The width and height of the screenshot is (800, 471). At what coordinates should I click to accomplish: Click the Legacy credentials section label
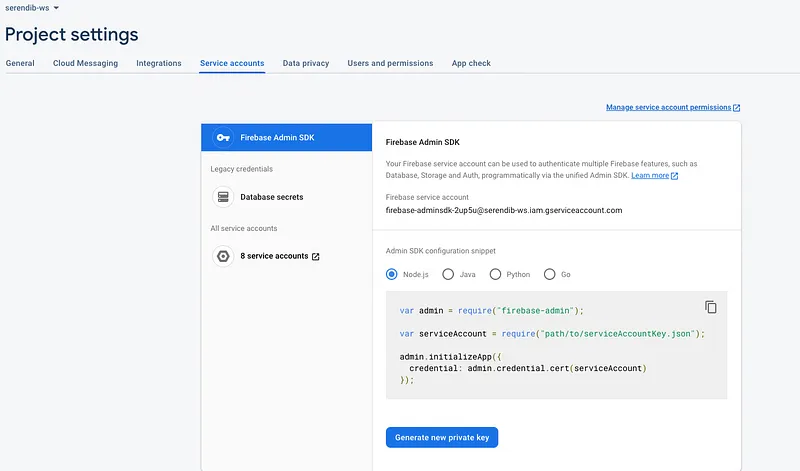tap(241, 169)
